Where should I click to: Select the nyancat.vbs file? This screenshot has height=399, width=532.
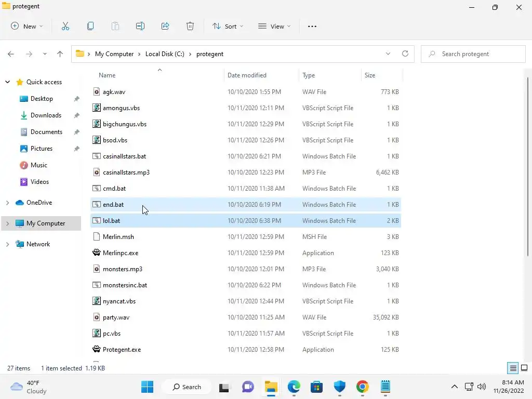246,301
